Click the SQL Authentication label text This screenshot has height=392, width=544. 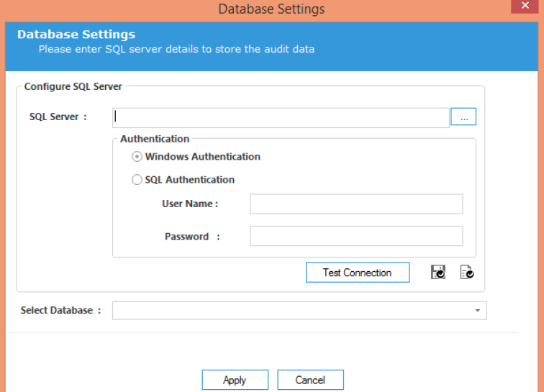click(x=190, y=180)
